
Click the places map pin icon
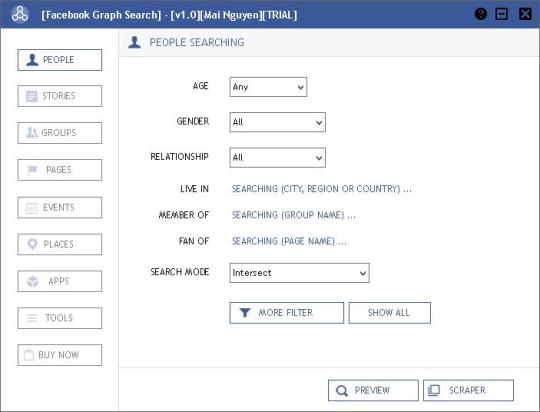(x=32, y=244)
